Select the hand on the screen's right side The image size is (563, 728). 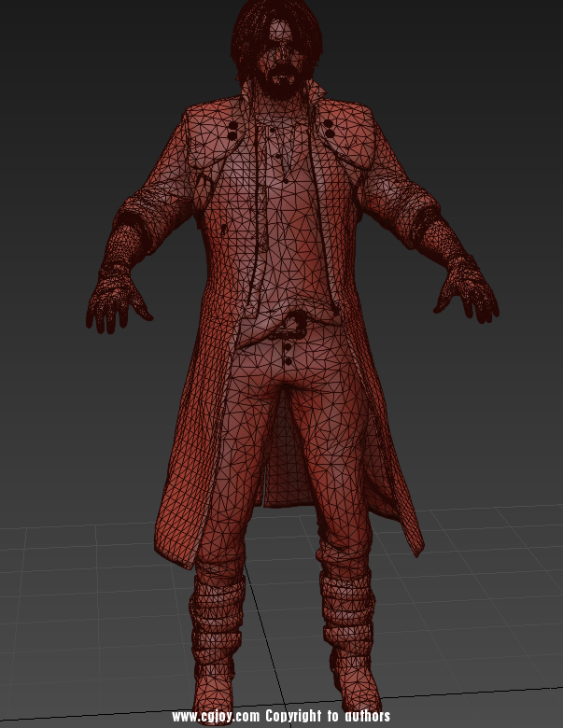pyautogui.click(x=466, y=295)
